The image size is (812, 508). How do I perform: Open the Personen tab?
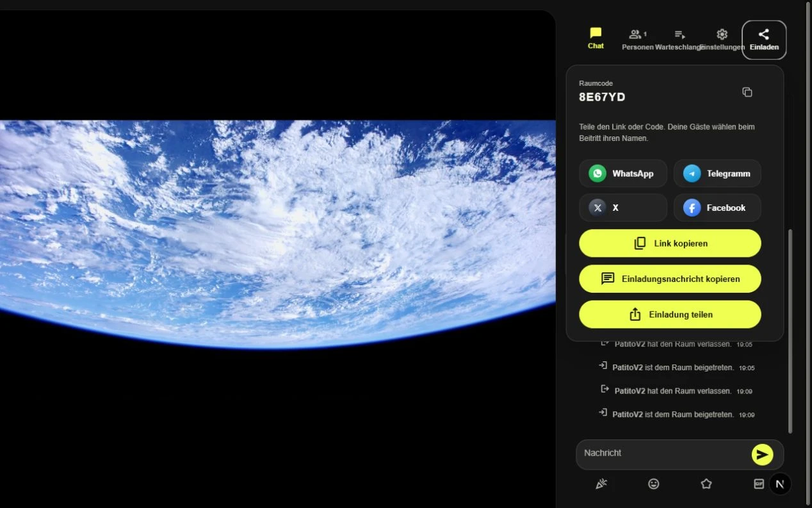(638, 40)
